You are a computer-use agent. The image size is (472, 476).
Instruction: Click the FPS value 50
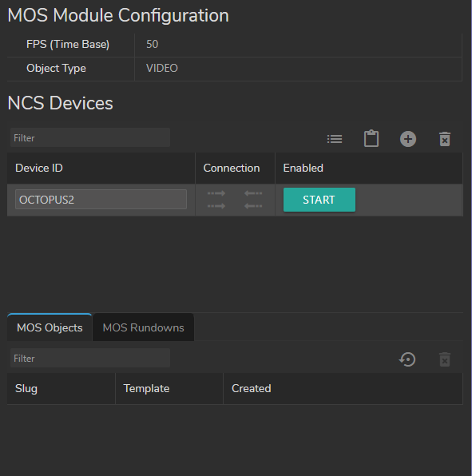[152, 44]
